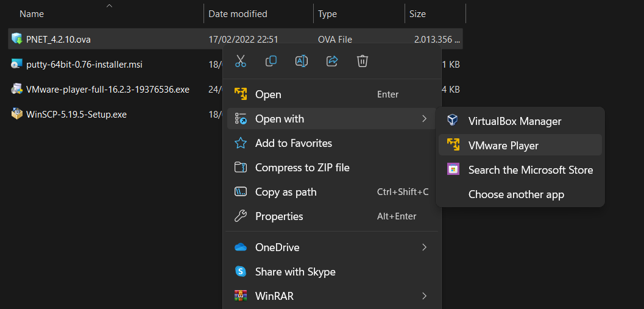Select Search the Microsoft Store
This screenshot has height=309, width=644.
(520, 169)
